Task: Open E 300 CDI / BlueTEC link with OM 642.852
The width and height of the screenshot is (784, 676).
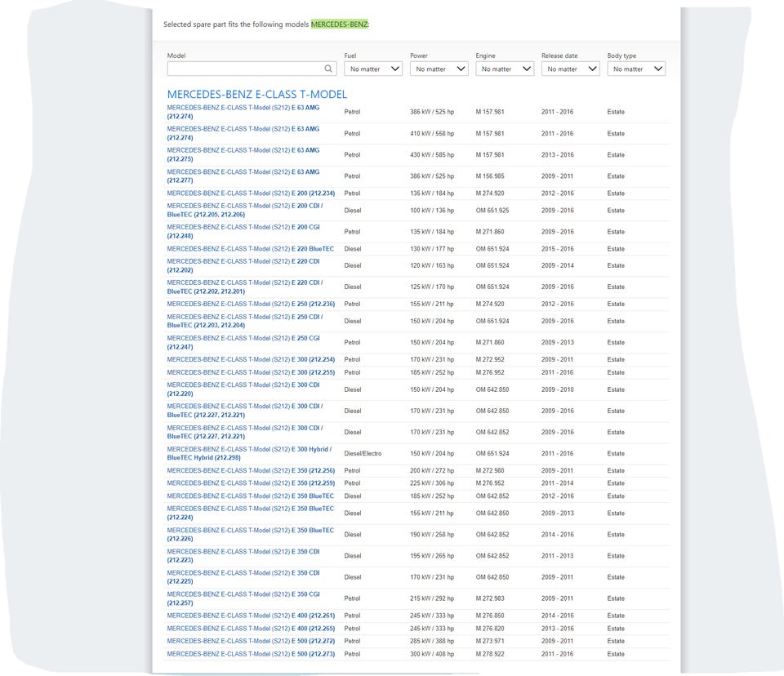Action: click(245, 432)
